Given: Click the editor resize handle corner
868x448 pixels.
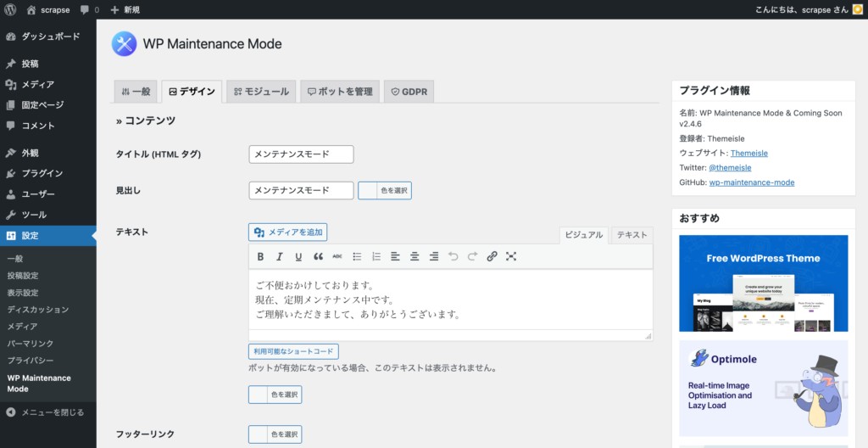Looking at the screenshot, I should click(x=648, y=336).
